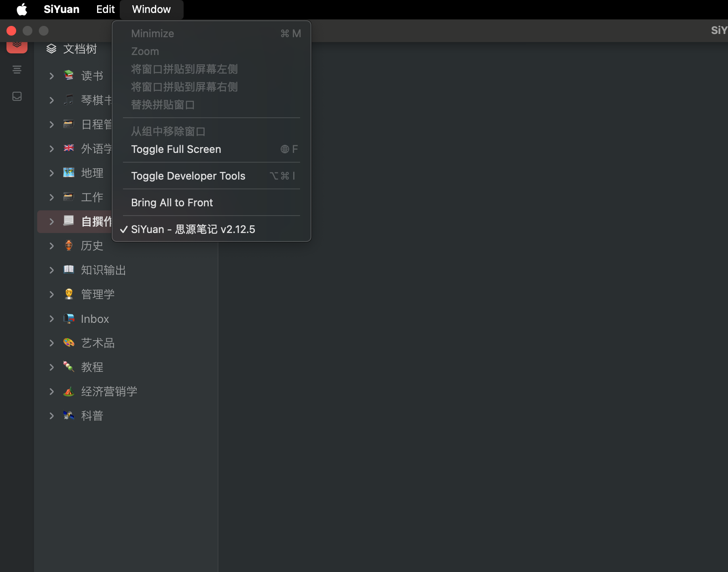Click the red file tree dock icon
Screen dimensions: 728x572
pos(17,46)
